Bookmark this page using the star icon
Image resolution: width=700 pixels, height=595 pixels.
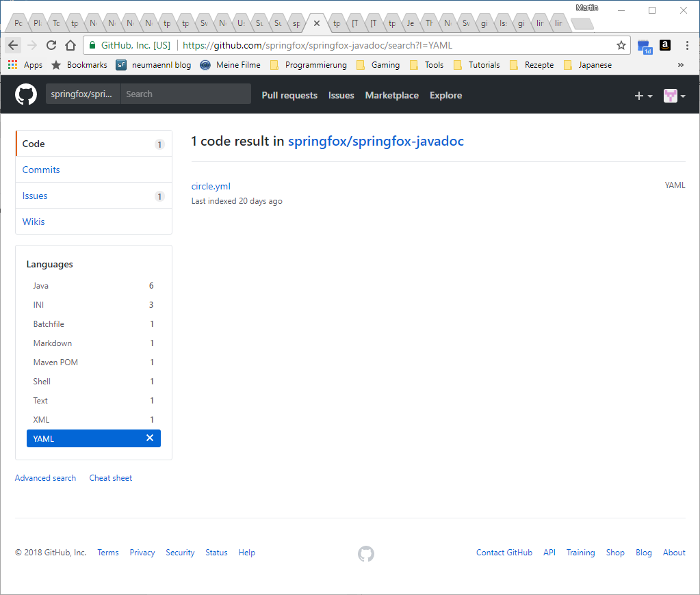pyautogui.click(x=621, y=45)
